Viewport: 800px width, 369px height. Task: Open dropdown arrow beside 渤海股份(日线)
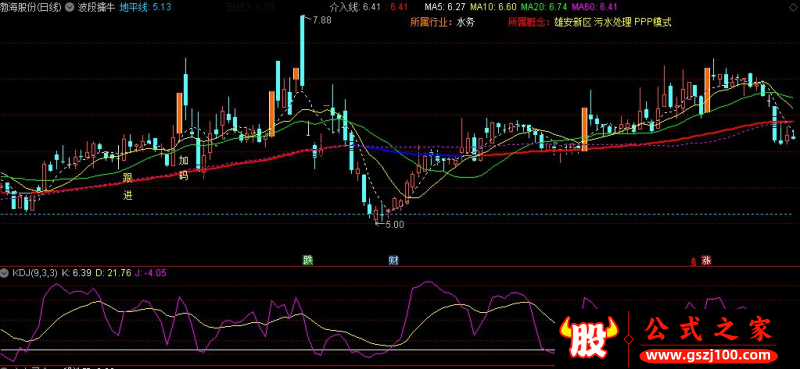pyautogui.click(x=69, y=7)
